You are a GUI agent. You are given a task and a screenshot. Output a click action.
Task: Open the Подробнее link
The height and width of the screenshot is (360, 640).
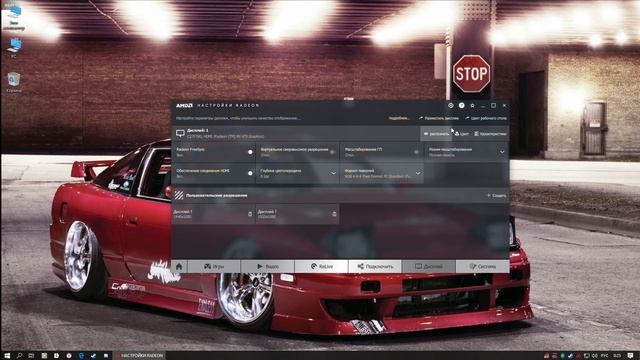click(x=399, y=118)
